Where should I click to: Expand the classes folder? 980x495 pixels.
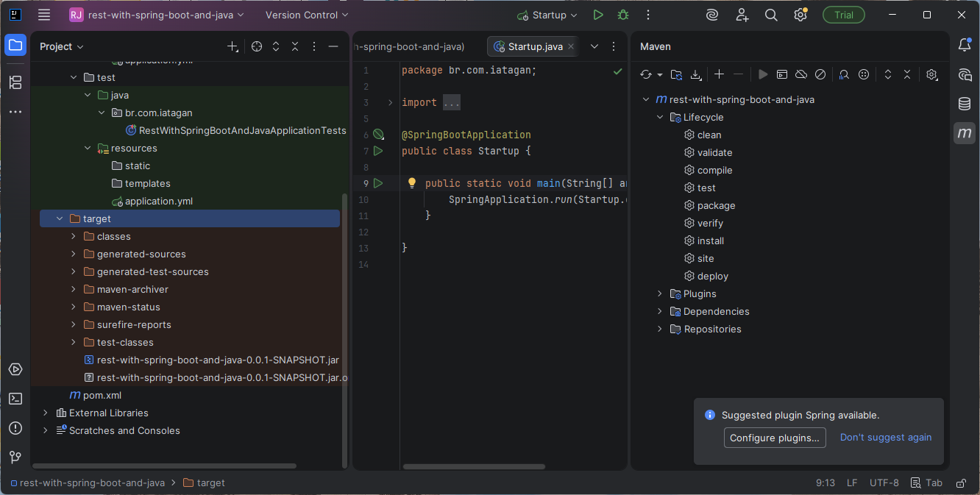(x=74, y=237)
